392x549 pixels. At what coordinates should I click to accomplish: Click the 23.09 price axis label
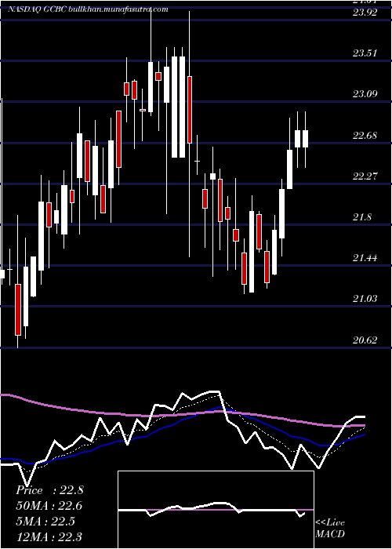[365, 94]
